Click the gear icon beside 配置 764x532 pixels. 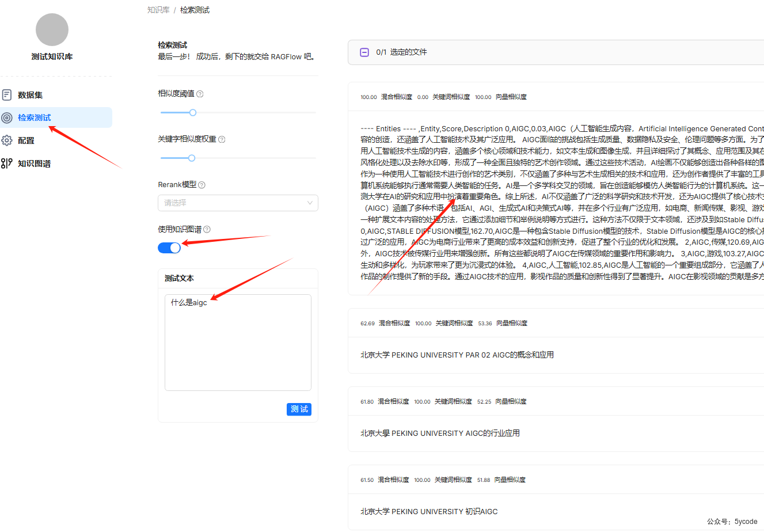7,140
